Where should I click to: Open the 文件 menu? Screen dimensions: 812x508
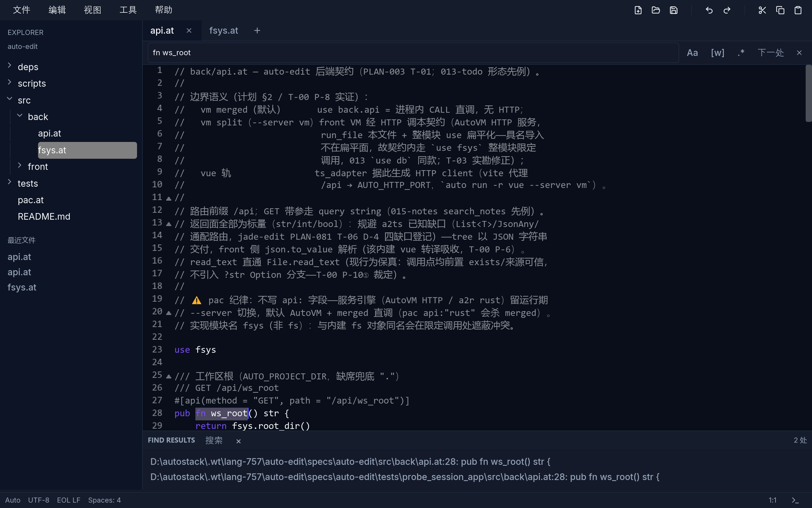pos(22,10)
